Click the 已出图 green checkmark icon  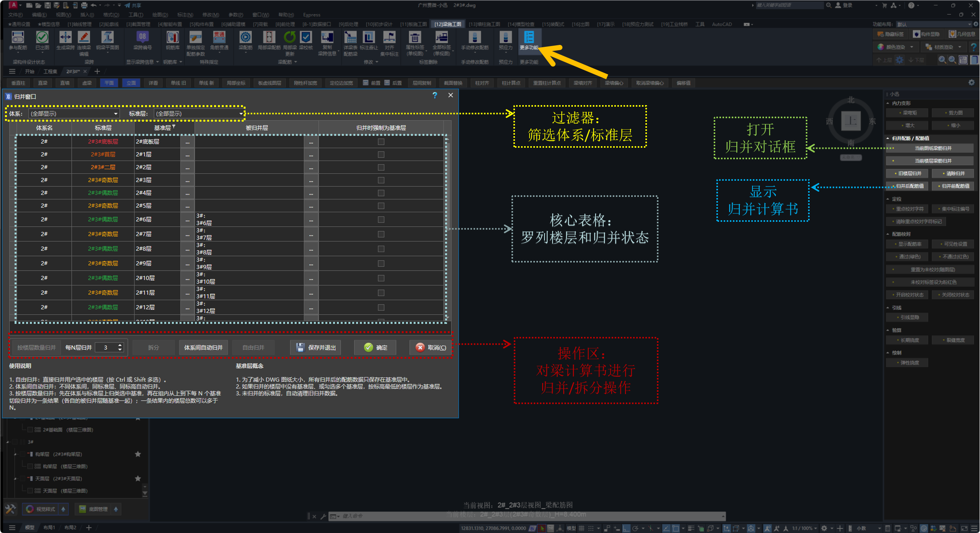pos(42,38)
